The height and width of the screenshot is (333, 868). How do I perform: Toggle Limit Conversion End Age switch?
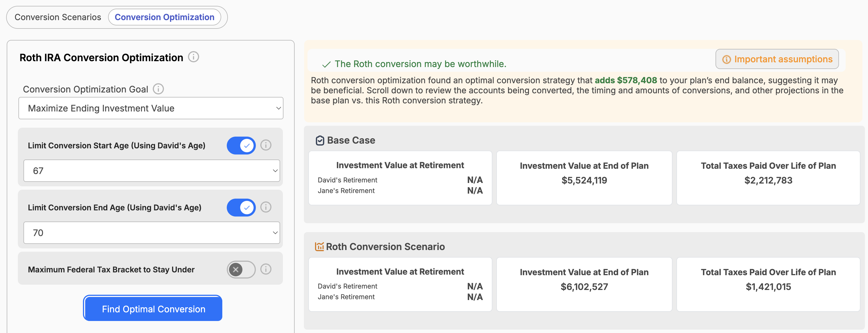coord(241,208)
